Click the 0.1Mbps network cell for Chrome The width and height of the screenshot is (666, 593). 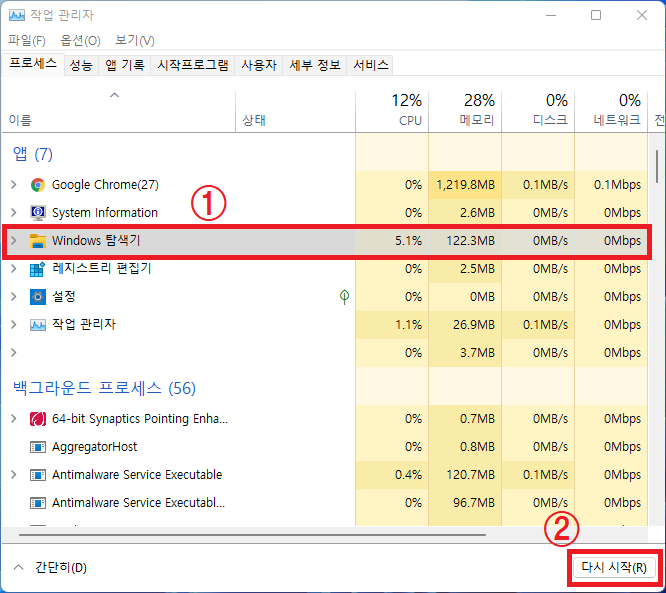pos(611,185)
